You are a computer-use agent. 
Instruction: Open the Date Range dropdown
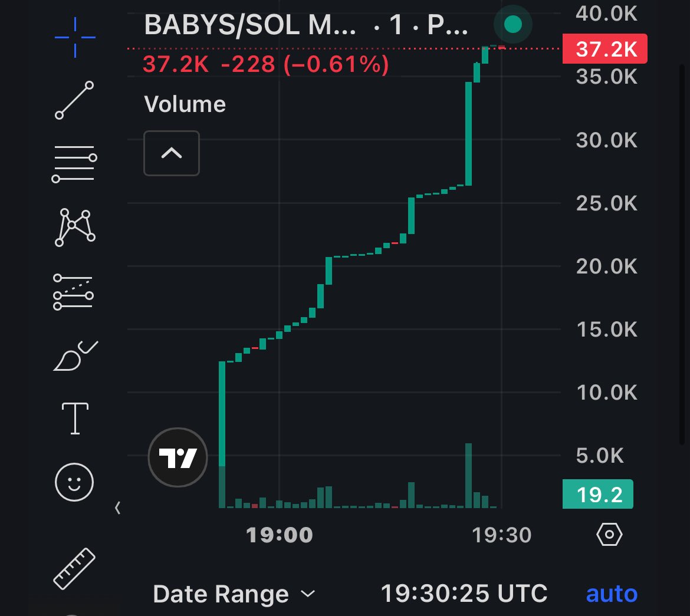click(x=234, y=594)
